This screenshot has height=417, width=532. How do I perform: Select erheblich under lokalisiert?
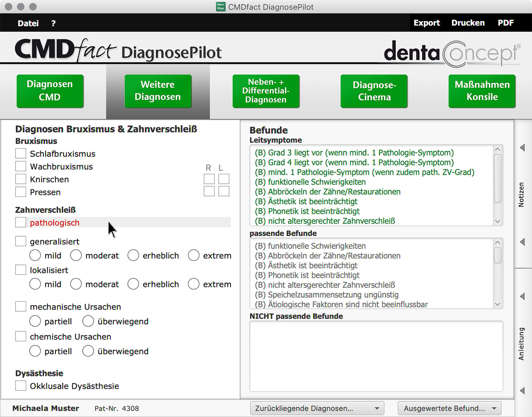133,284
